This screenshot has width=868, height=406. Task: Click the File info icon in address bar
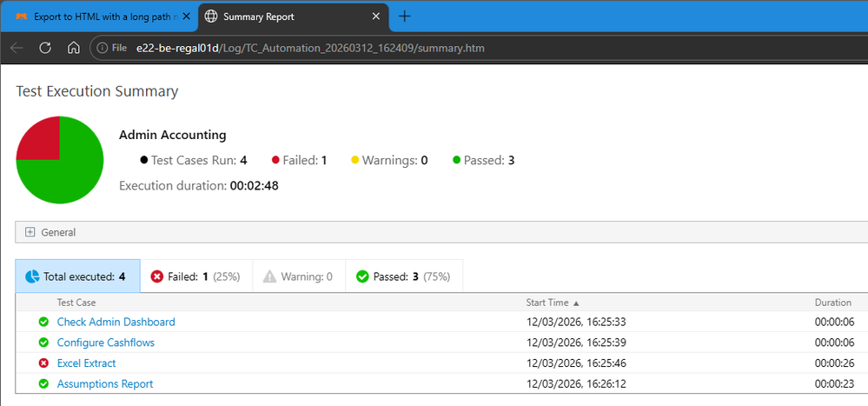click(x=103, y=48)
